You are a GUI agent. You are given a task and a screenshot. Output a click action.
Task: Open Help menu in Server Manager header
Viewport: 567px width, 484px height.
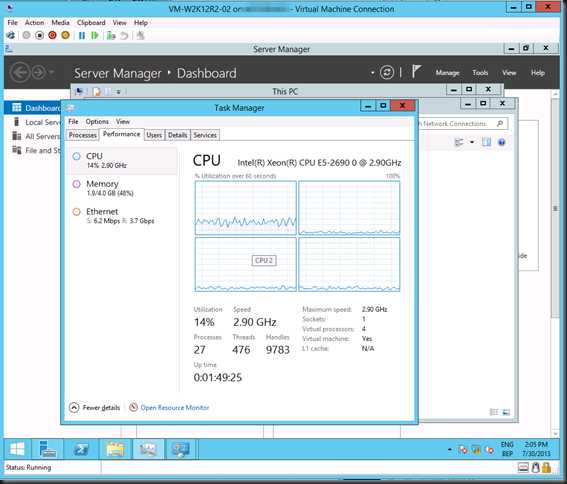[538, 73]
